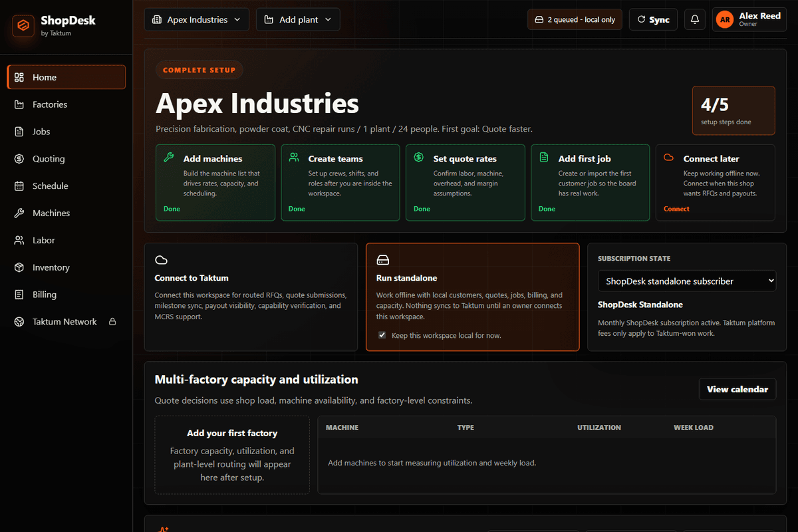This screenshot has height=532, width=798.
Task: Go to Inventory in the sidebar
Action: (x=66, y=267)
